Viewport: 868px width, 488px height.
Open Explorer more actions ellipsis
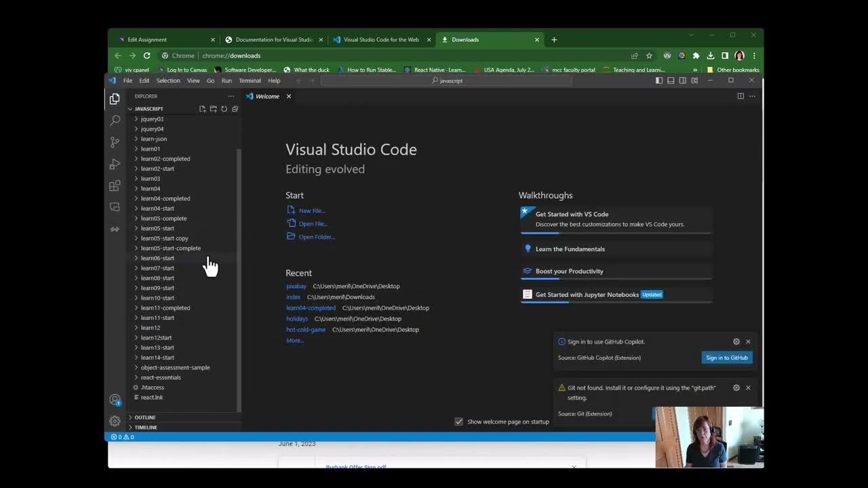[x=231, y=96]
